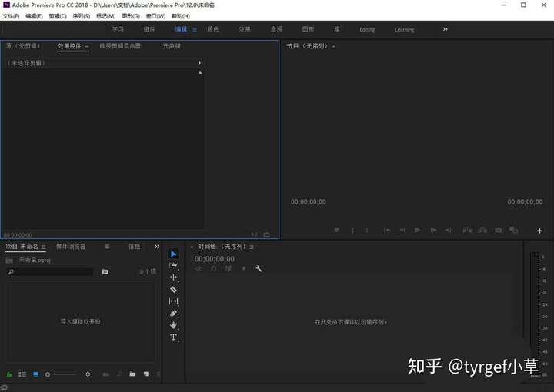The image size is (554, 392).
Task: Open 时间轴 panel menu icon
Action: coord(252,247)
